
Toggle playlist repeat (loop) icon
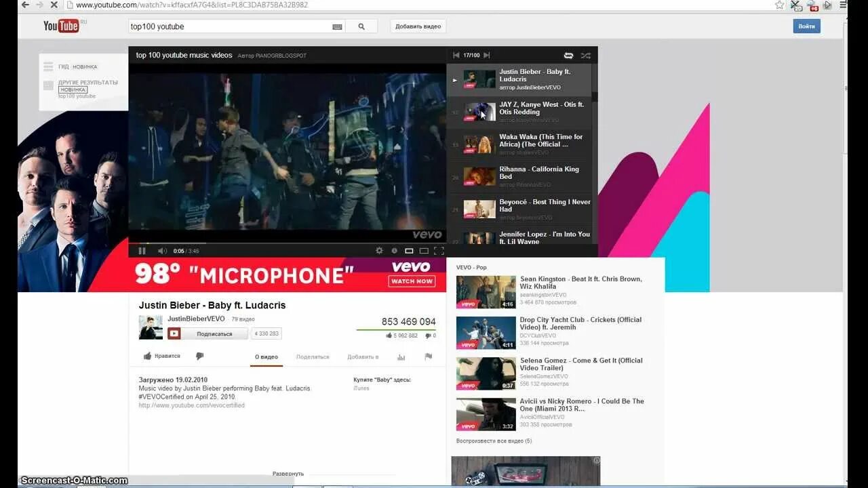(x=569, y=56)
